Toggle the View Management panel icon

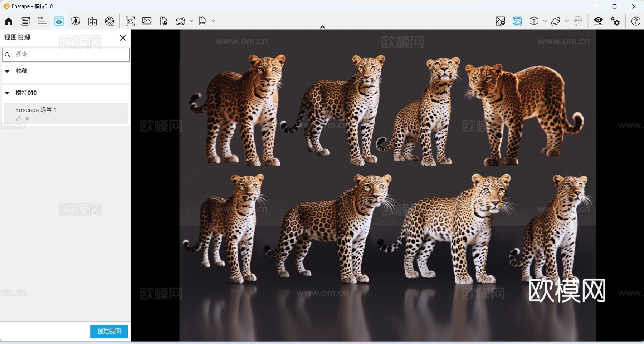pyautogui.click(x=59, y=21)
